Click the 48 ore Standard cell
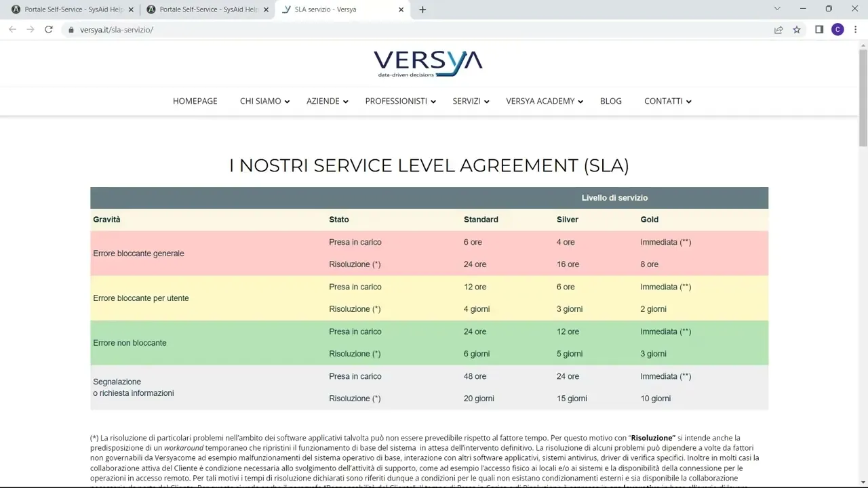The width and height of the screenshot is (868, 488). click(475, 376)
